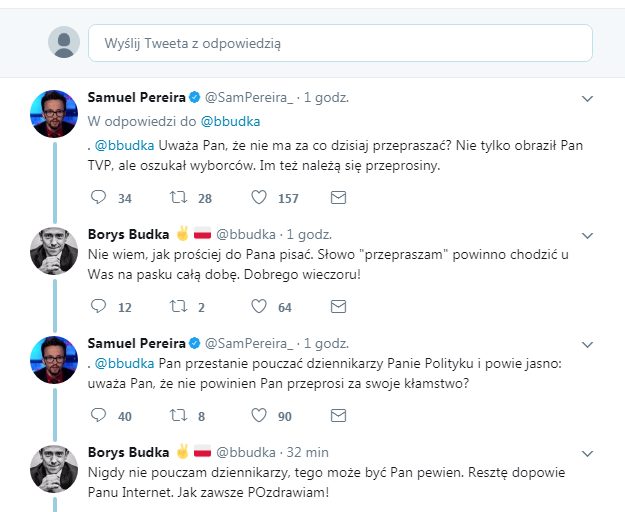Screen dimensions: 625x512
Task: Like the tweet with 157 likes
Action: tap(258, 198)
